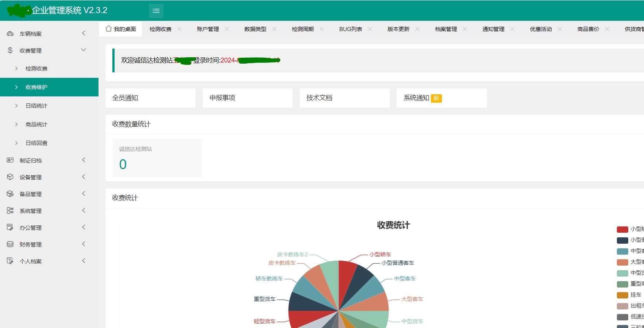
Task: Click the list icon beside 系统管理
Action: pos(10,210)
